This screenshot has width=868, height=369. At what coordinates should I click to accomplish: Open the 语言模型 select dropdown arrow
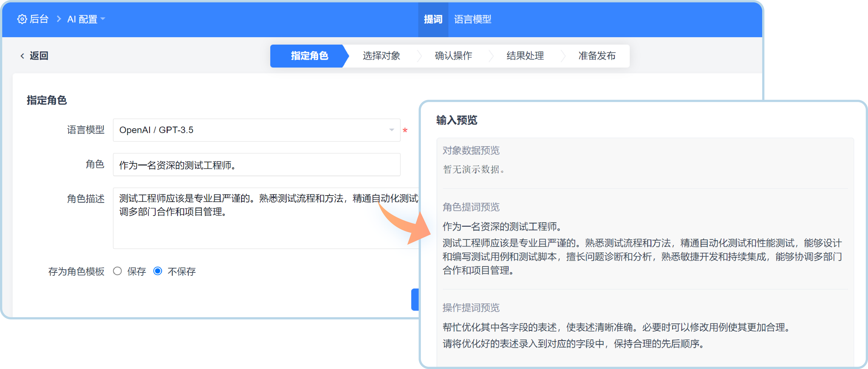pyautogui.click(x=391, y=130)
